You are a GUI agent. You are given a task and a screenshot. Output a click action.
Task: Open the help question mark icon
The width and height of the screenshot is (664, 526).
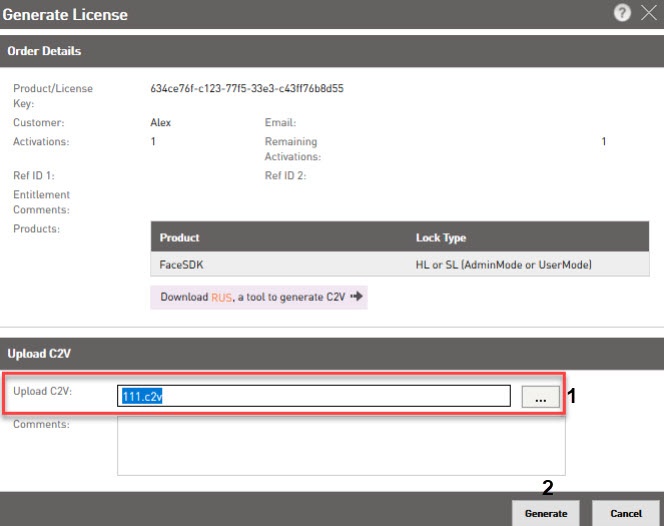click(x=622, y=13)
